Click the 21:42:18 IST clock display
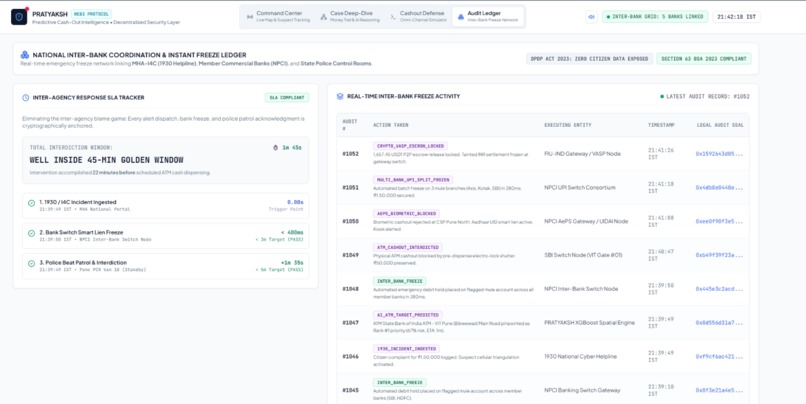The width and height of the screenshot is (806, 404). pos(736,17)
